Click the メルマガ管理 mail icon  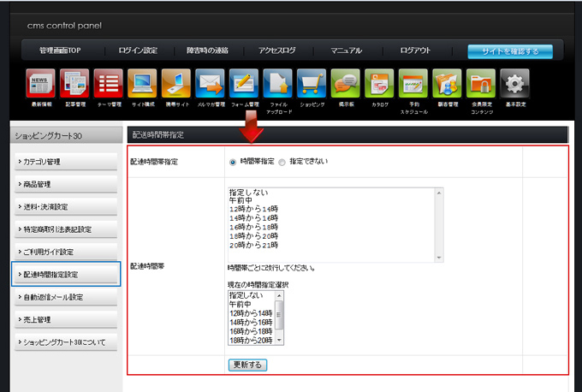[210, 84]
